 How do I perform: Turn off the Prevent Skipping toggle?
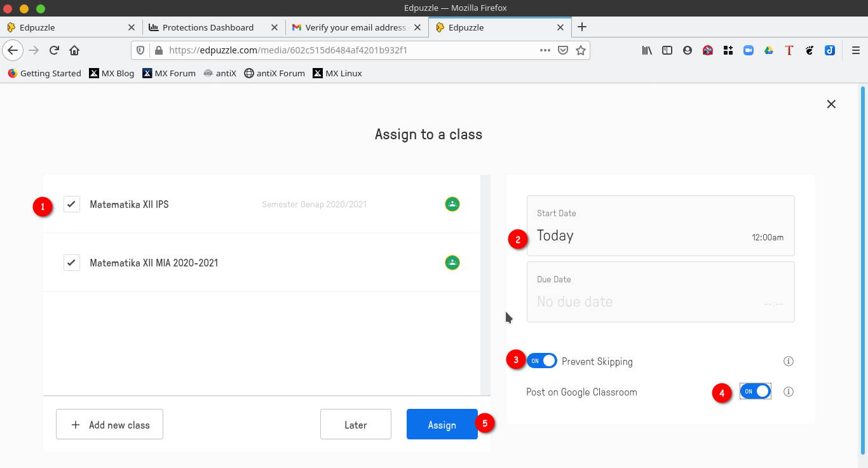point(542,361)
